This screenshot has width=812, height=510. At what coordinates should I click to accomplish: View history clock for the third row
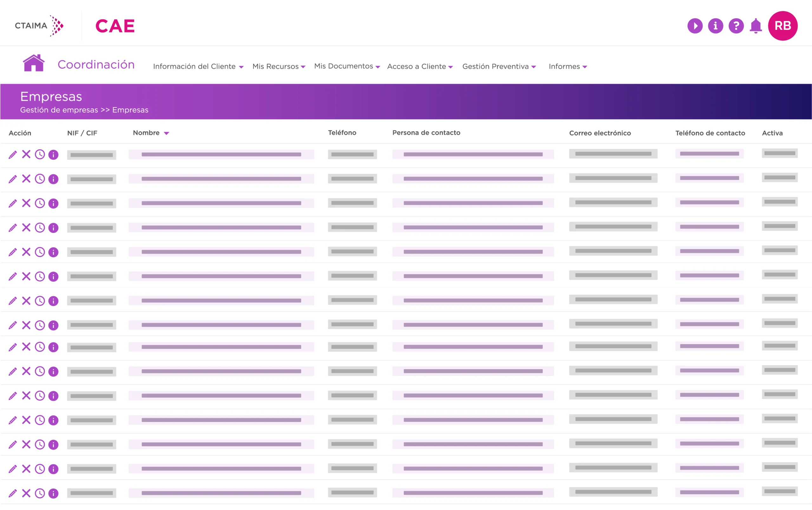[40, 203]
